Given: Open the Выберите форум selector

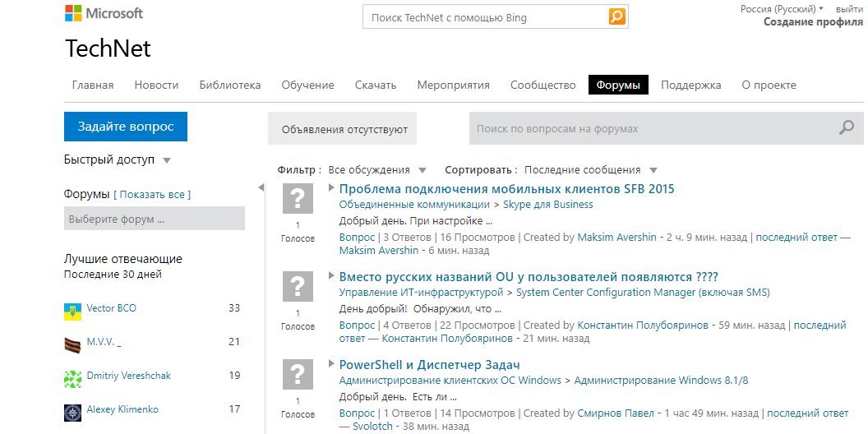Looking at the screenshot, I should point(155,219).
